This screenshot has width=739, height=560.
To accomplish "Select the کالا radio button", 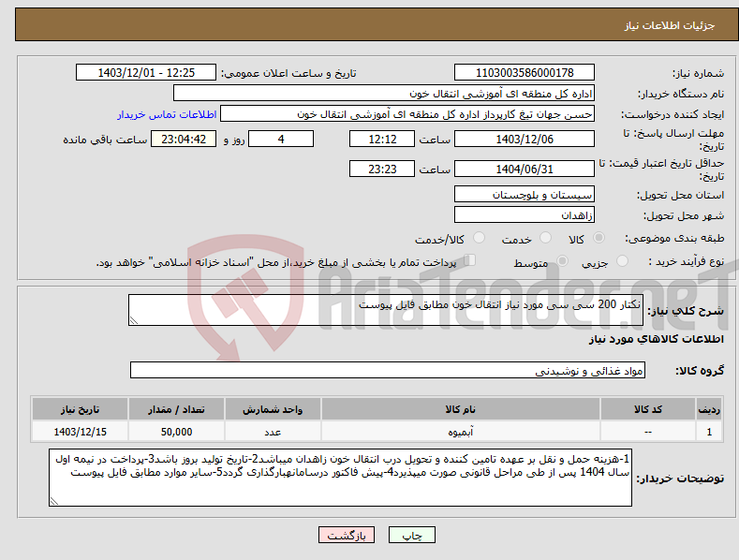I will pyautogui.click(x=599, y=238).
